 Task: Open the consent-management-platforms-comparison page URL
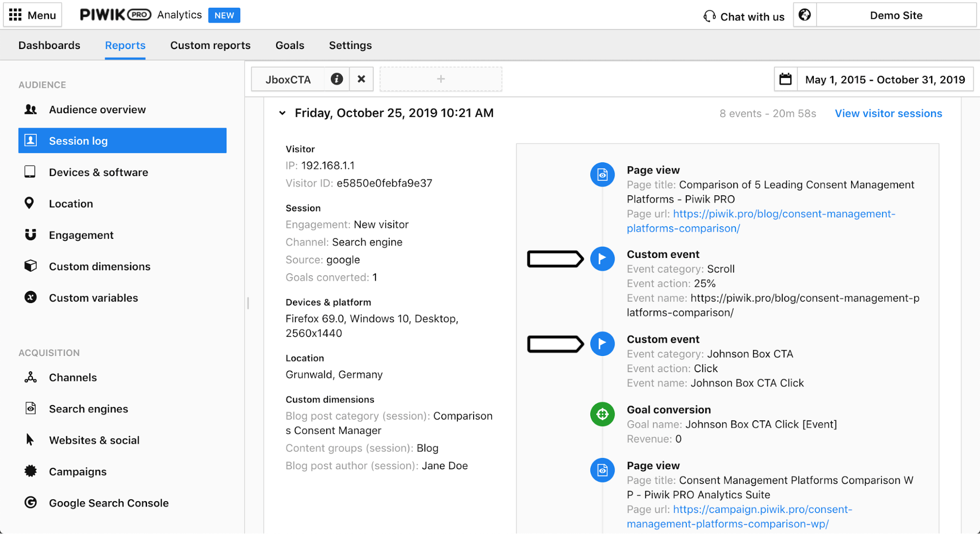[783, 214]
